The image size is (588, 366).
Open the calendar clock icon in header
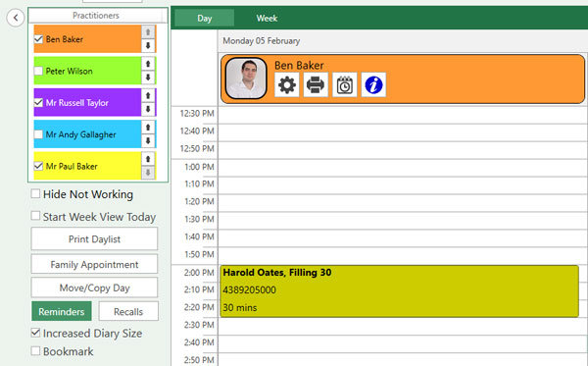(x=345, y=84)
